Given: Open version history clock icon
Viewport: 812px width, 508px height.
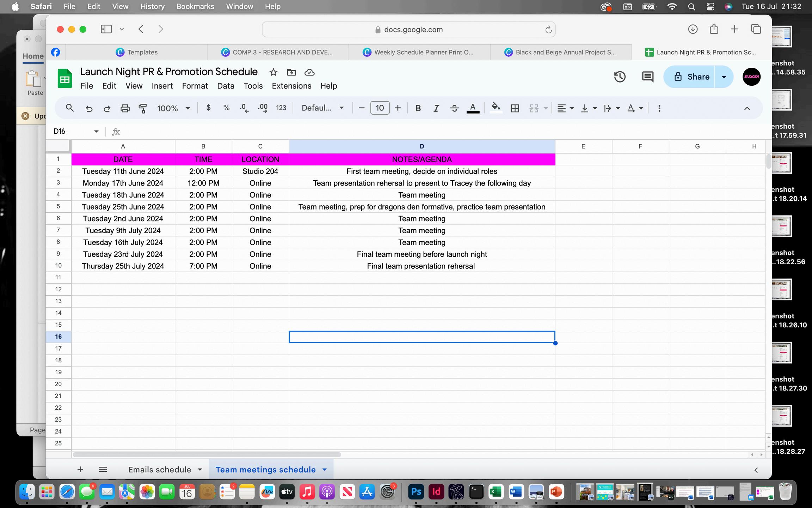Looking at the screenshot, I should pos(620,77).
